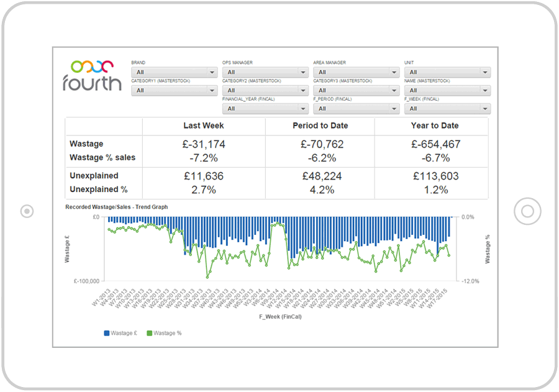Open the Brand dropdown
This screenshot has height=392, width=559.
pos(174,73)
